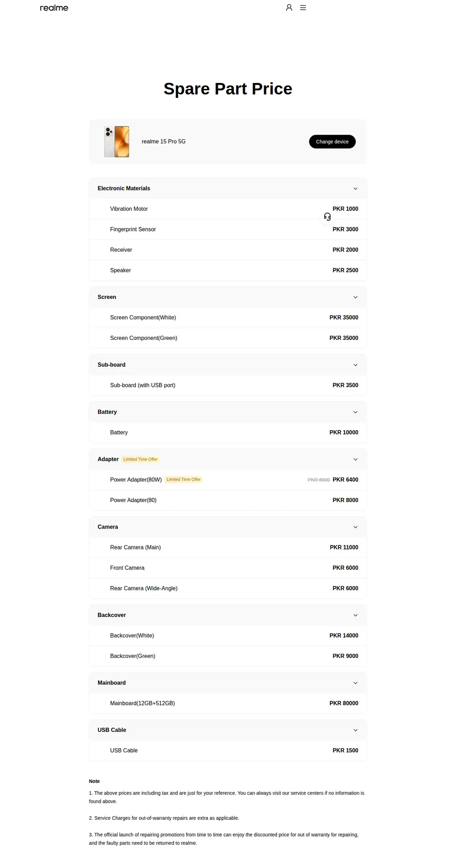Open the user account icon
This screenshot has width=456, height=868.
(289, 8)
